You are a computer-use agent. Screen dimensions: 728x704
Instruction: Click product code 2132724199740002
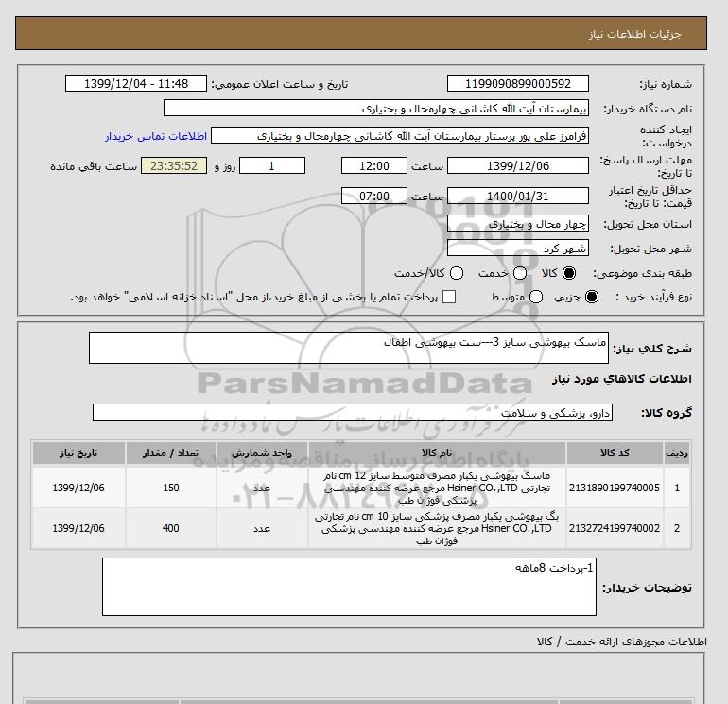(615, 528)
